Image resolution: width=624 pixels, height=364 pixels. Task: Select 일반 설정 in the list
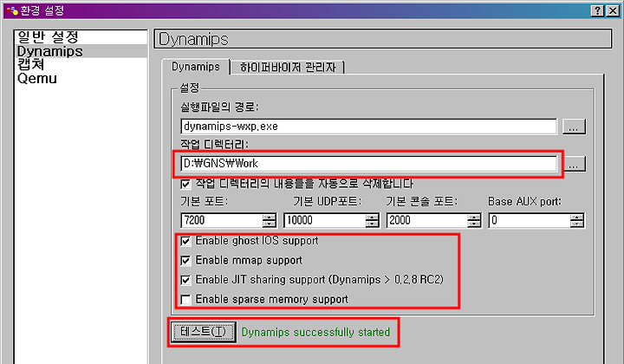coord(81,37)
